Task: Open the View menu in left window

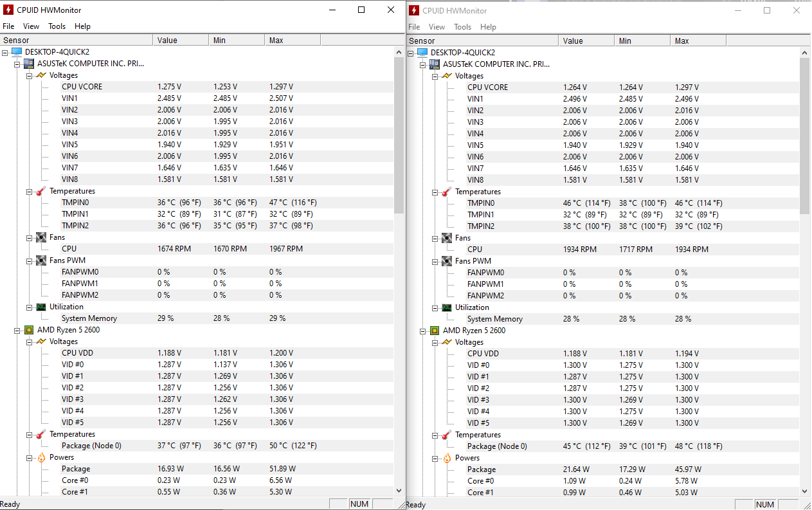Action: click(x=31, y=26)
